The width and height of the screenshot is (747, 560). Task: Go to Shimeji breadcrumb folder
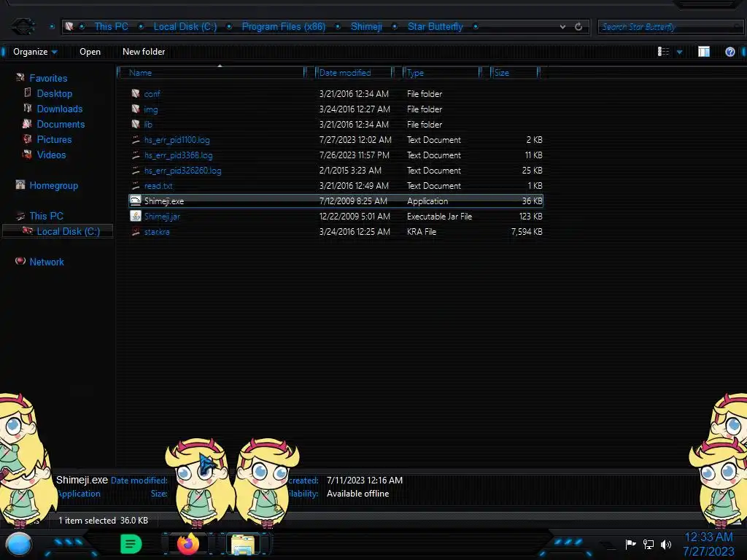[x=366, y=27]
